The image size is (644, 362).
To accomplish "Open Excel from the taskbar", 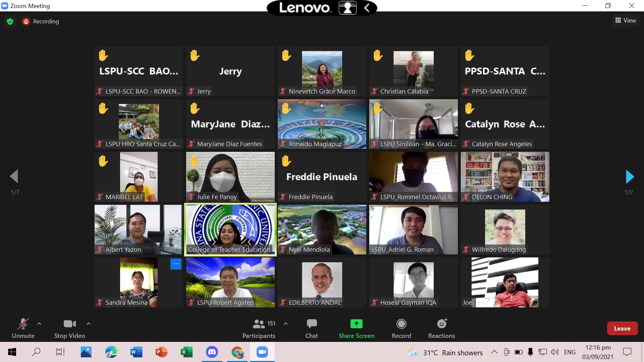I will tap(186, 352).
